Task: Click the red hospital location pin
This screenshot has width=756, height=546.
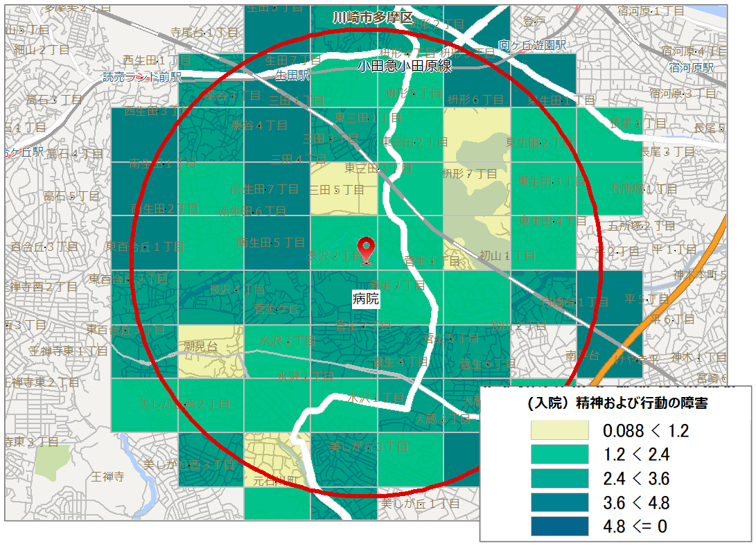Action: [x=367, y=251]
